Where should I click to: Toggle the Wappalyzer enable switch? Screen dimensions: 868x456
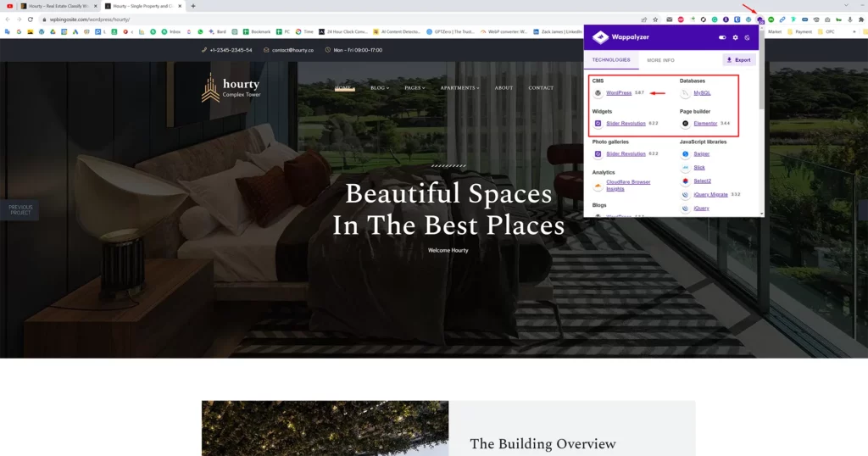tap(722, 37)
